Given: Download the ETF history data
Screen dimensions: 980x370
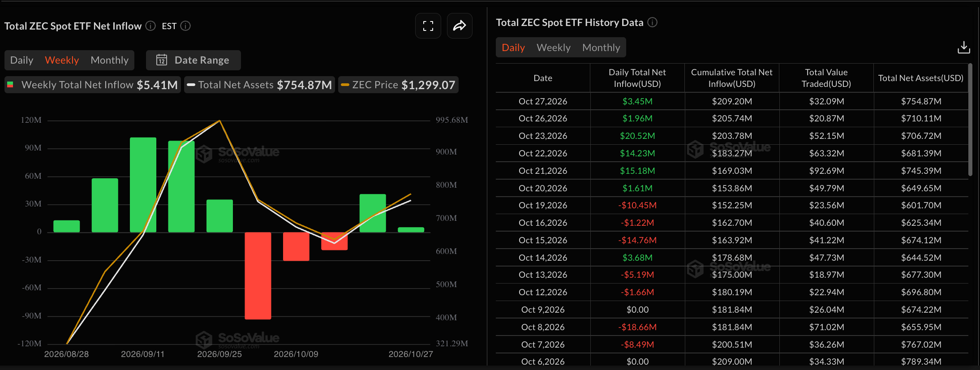Looking at the screenshot, I should [x=964, y=47].
